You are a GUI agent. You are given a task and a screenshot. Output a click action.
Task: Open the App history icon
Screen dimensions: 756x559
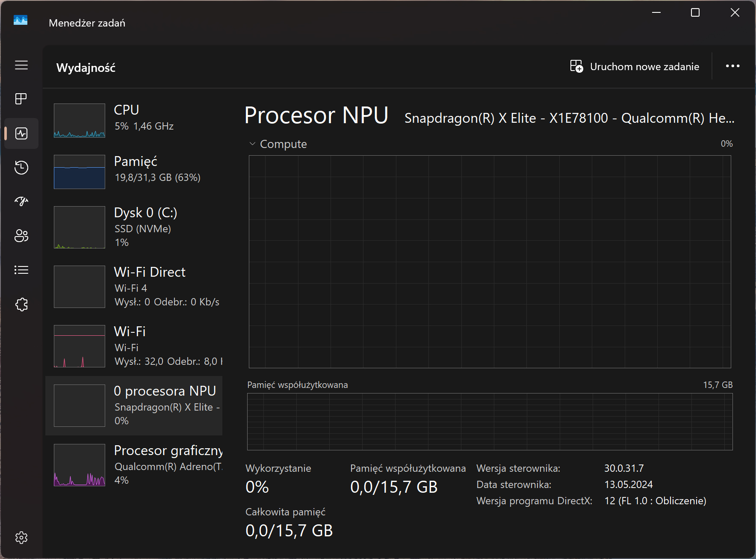pos(21,167)
